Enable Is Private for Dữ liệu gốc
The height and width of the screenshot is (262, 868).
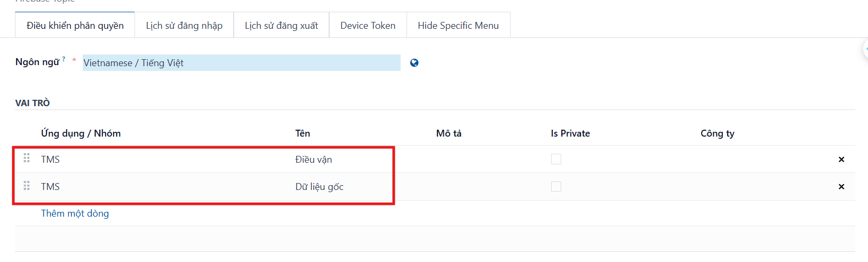[x=556, y=186]
